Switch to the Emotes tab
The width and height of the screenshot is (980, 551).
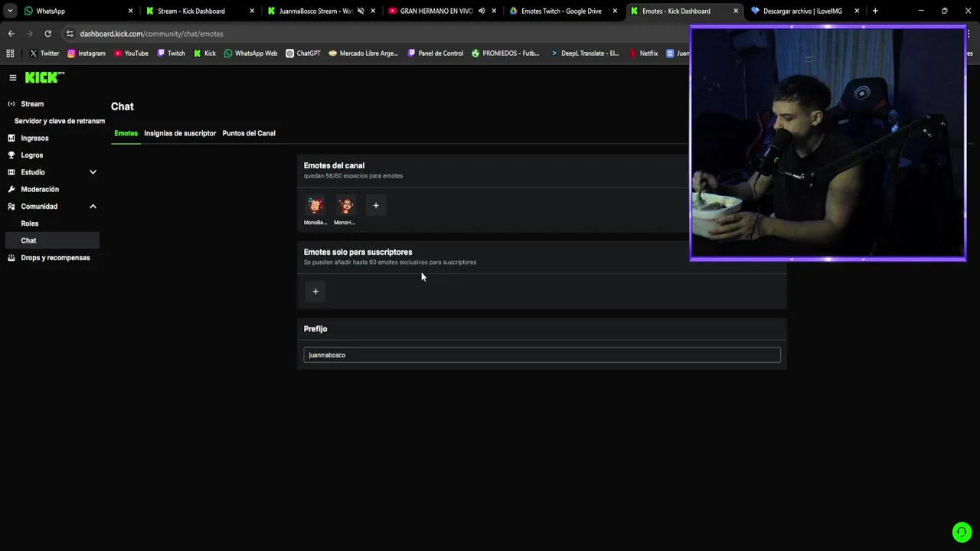click(126, 133)
